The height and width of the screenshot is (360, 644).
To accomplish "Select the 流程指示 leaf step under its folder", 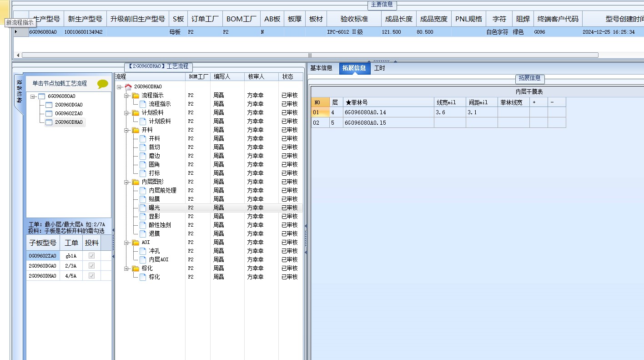I will coord(160,104).
